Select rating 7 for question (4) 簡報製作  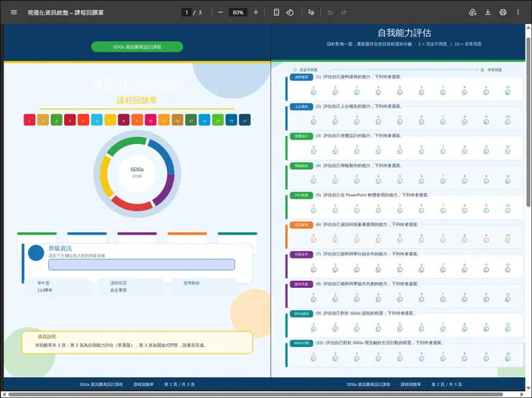[x=443, y=181]
